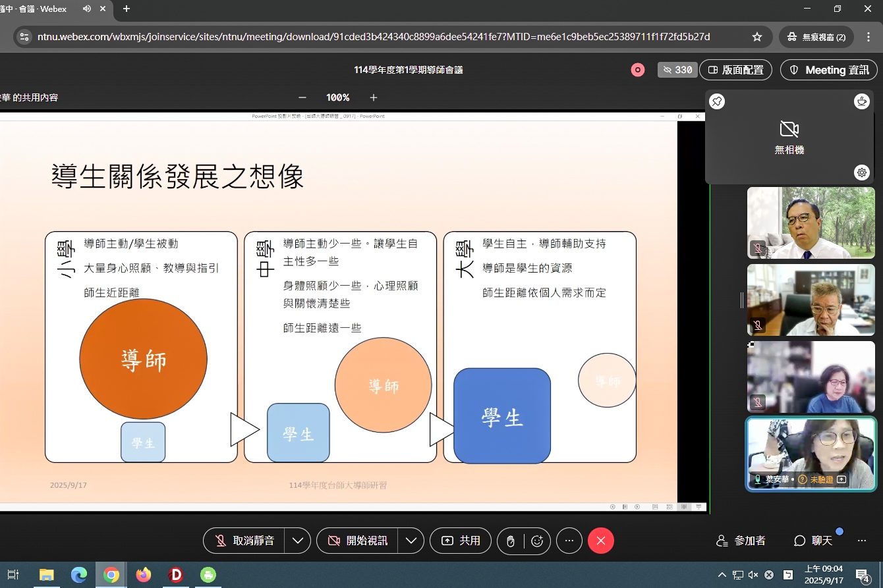Expand audio options arrow beside 取消靜音
The width and height of the screenshot is (883, 588).
coord(298,541)
